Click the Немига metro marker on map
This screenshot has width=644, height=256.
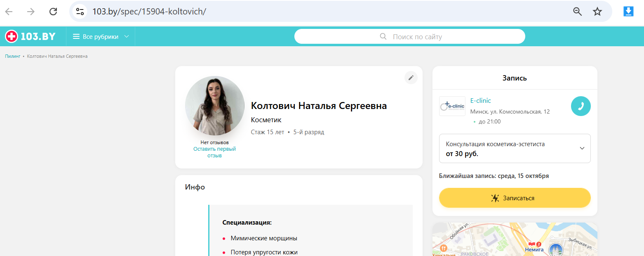[534, 247]
